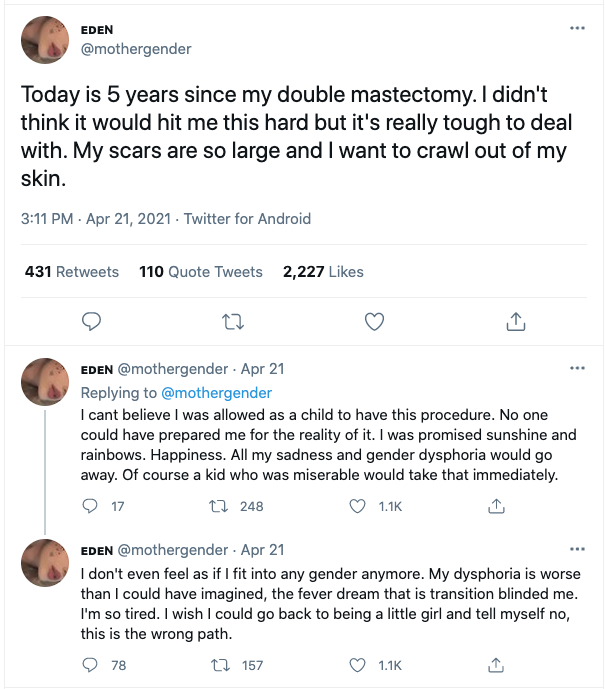Click the avatar on the last reply
Viewport: 605px width, 689px height.
(44, 561)
